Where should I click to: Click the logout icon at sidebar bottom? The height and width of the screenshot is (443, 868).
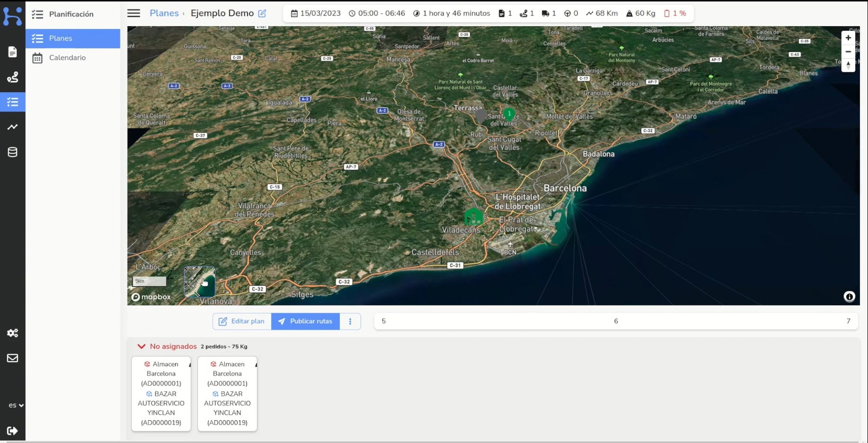[x=12, y=431]
